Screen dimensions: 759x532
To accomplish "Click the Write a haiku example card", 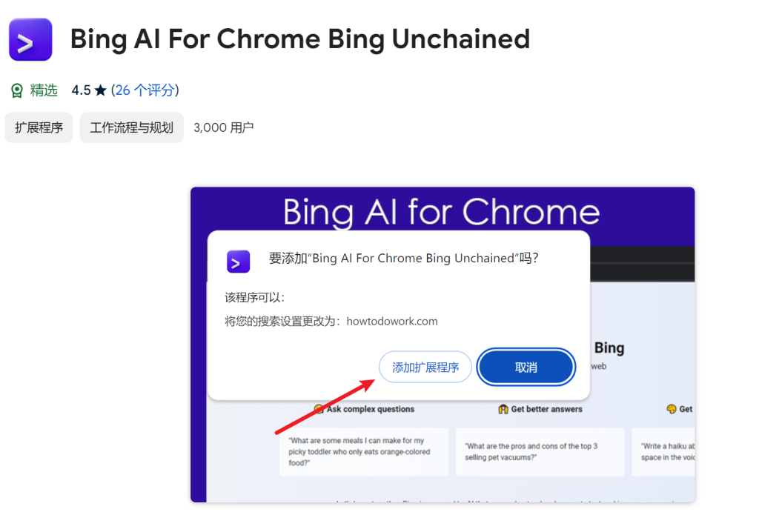I will 663,452.
